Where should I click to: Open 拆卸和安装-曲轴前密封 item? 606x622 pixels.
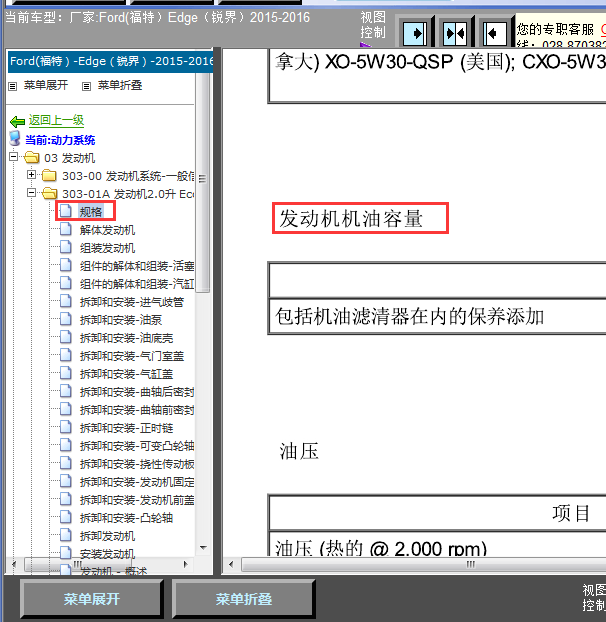coord(136,410)
